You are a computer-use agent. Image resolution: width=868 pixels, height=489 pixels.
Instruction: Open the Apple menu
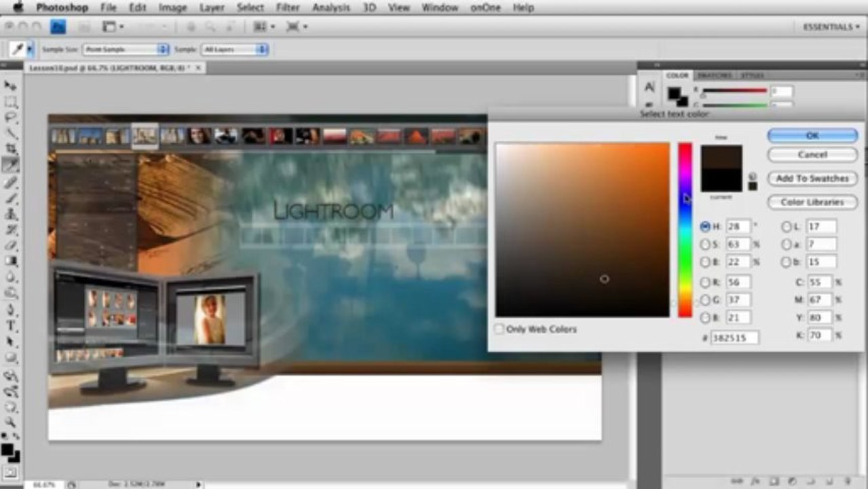coord(18,7)
